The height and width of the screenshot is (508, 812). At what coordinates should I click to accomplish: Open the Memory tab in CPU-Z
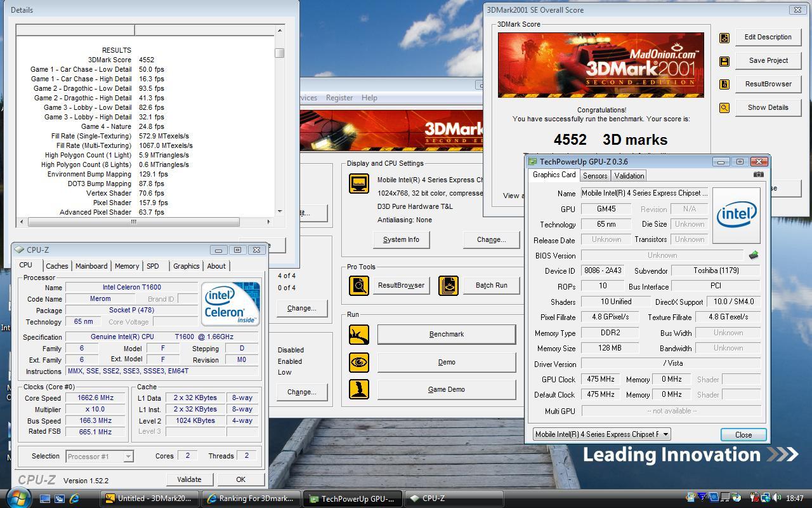[127, 266]
